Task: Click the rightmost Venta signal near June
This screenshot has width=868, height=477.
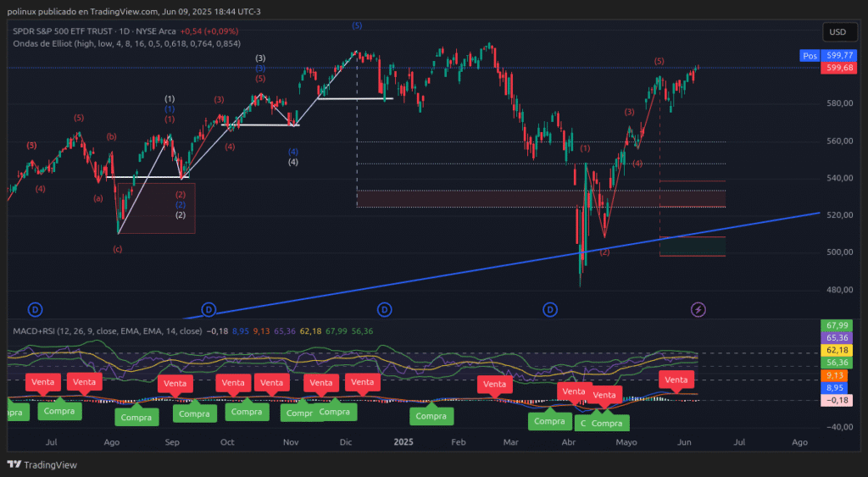Action: tap(676, 380)
